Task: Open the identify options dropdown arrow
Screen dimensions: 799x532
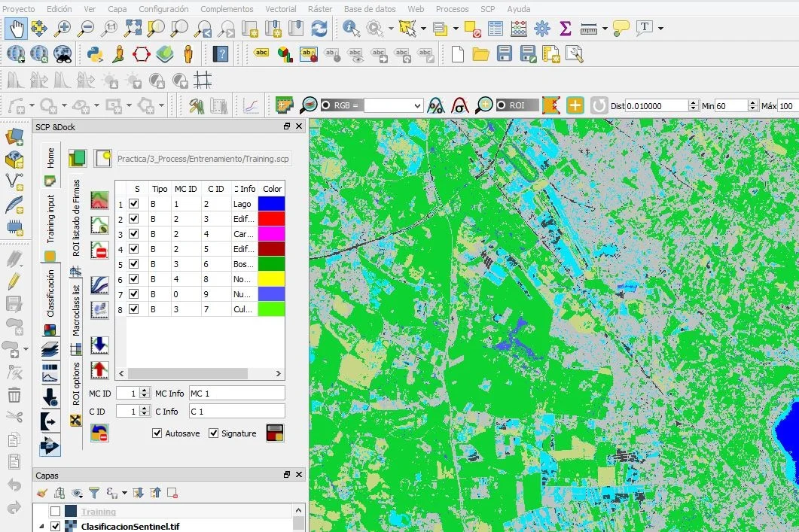Action: click(391, 29)
